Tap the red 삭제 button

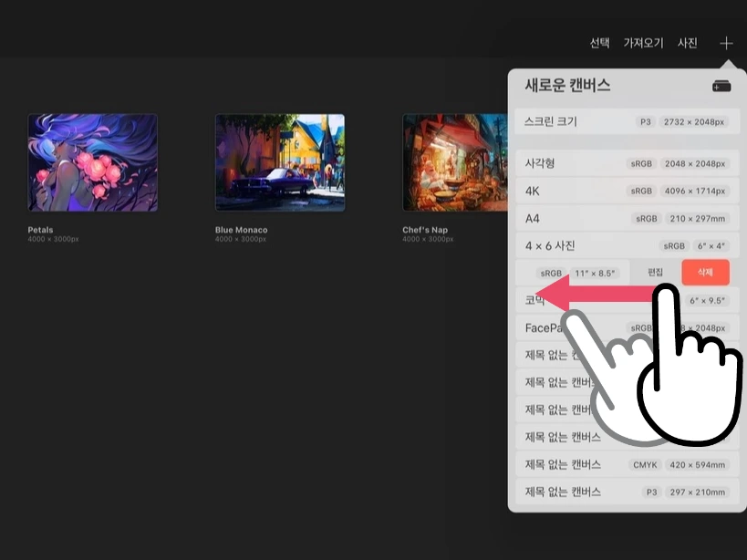[x=705, y=273]
